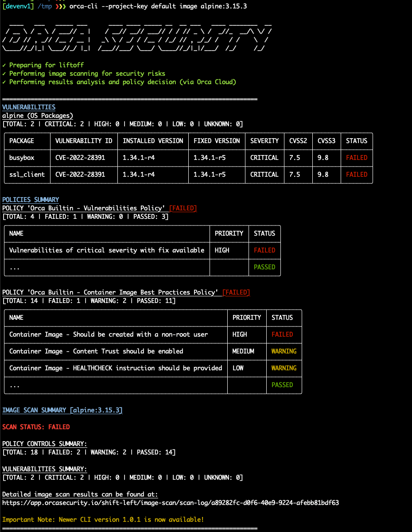Select the VULNERABILITIES section heading
412x532 pixels.
point(29,107)
